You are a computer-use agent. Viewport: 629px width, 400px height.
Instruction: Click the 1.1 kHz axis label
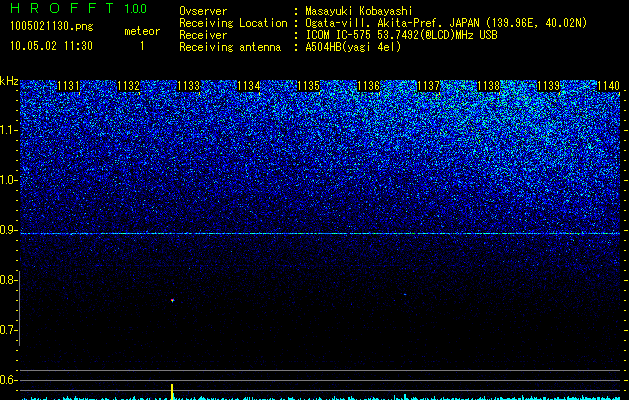click(8, 130)
